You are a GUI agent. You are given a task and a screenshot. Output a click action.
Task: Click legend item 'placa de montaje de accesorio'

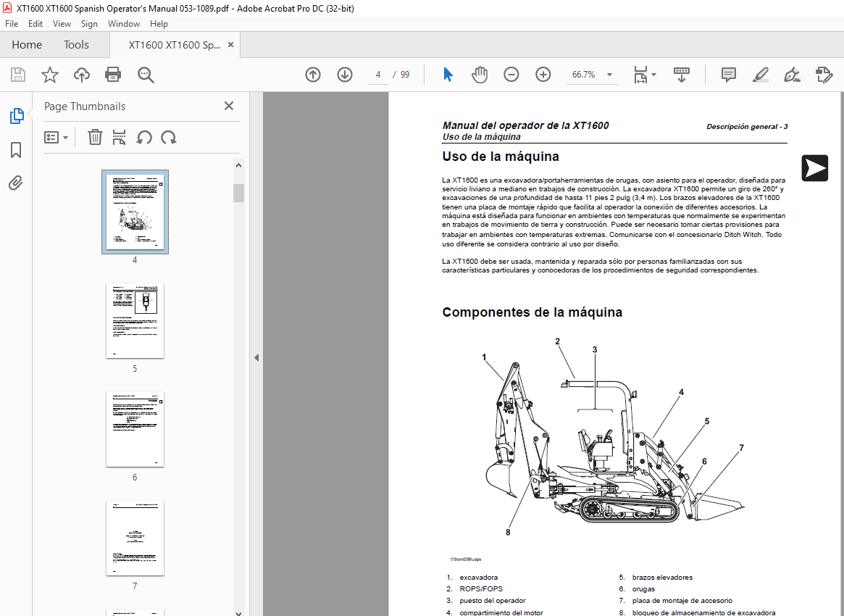click(682, 601)
